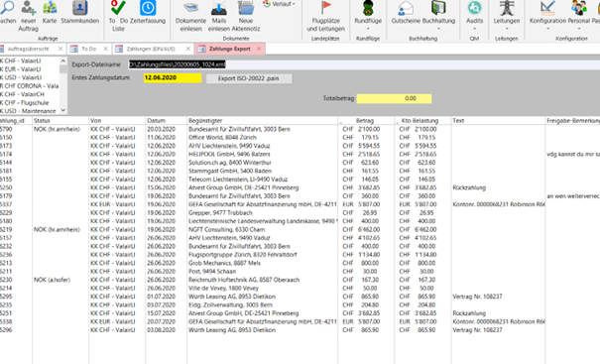Open Flugplätze und Leitungen flag icon
Screen dimensions: 600x364
(x=325, y=16)
